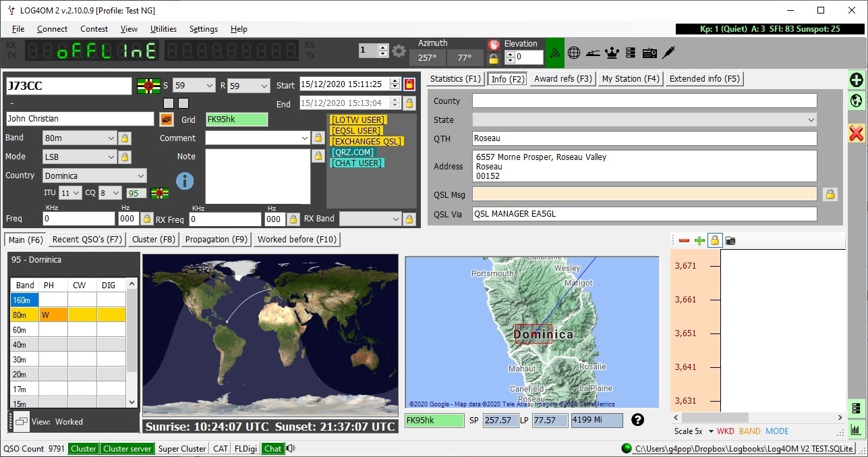Click the red stop rotator hand icon
The width and height of the screenshot is (868, 457).
(494, 44)
